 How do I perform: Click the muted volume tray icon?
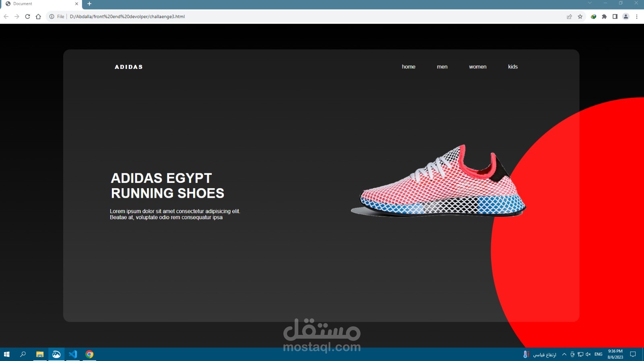pos(588,355)
